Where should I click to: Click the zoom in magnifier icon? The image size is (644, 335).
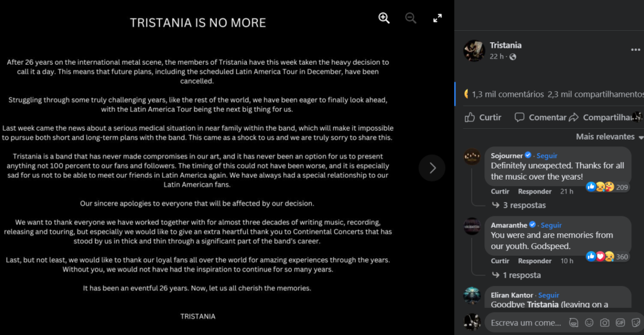384,18
